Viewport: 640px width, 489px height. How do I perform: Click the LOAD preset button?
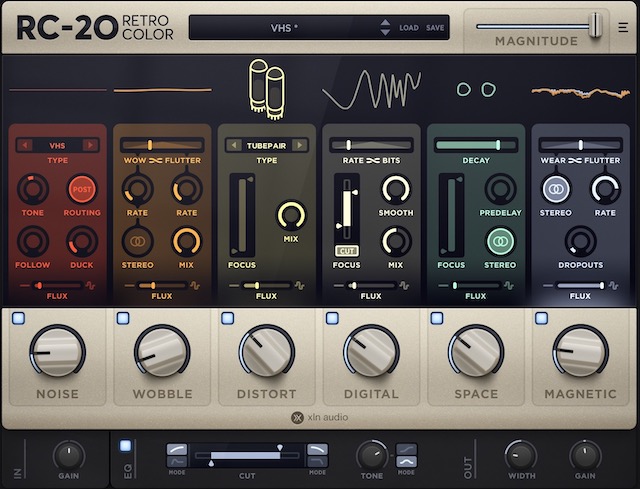tap(409, 28)
